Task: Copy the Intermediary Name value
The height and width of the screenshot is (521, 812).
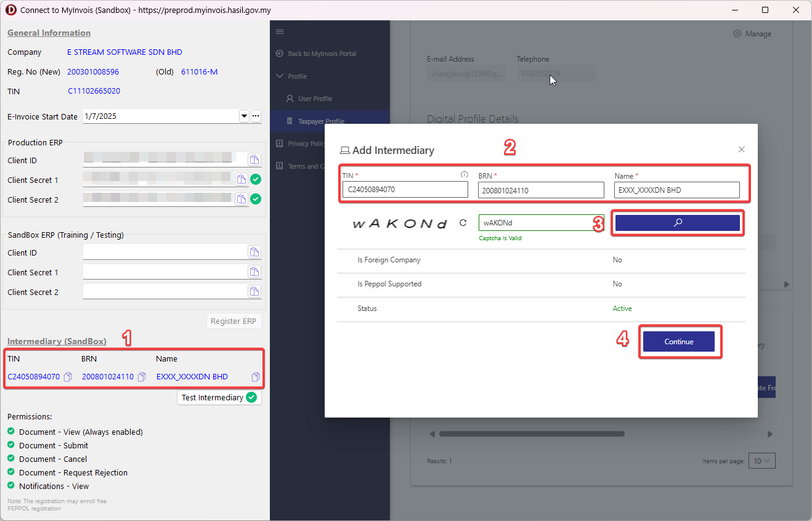Action: pos(255,377)
